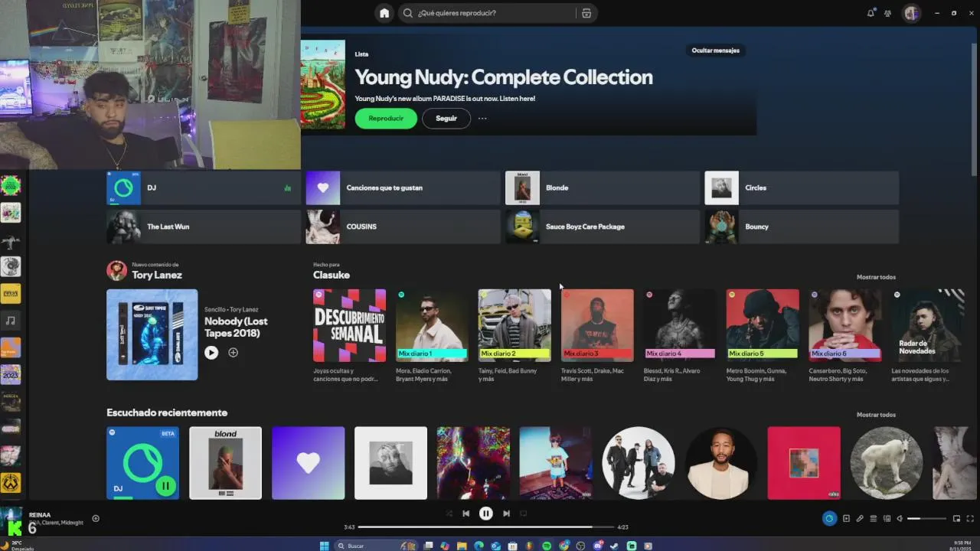This screenshot has height=551, width=980.
Task: Open the three-dot menu beside Seguir
Action: coord(482,119)
